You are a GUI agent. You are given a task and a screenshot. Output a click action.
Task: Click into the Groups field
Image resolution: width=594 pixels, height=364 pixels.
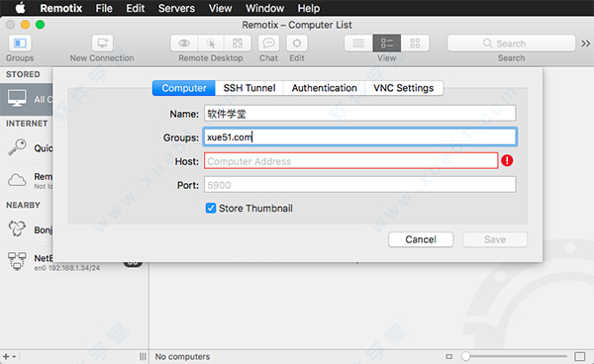point(360,136)
